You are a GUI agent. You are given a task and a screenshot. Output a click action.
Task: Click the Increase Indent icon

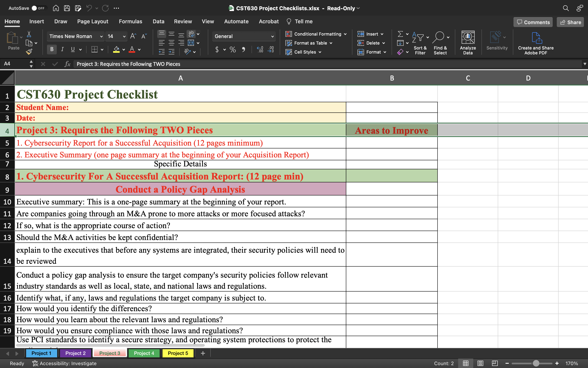tap(171, 52)
